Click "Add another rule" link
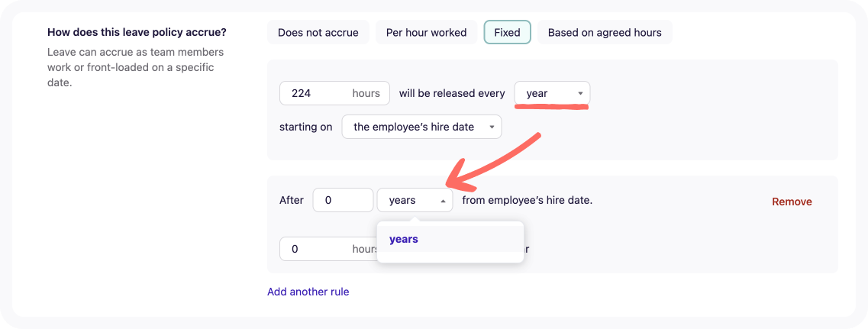The height and width of the screenshot is (329, 868). click(x=308, y=292)
